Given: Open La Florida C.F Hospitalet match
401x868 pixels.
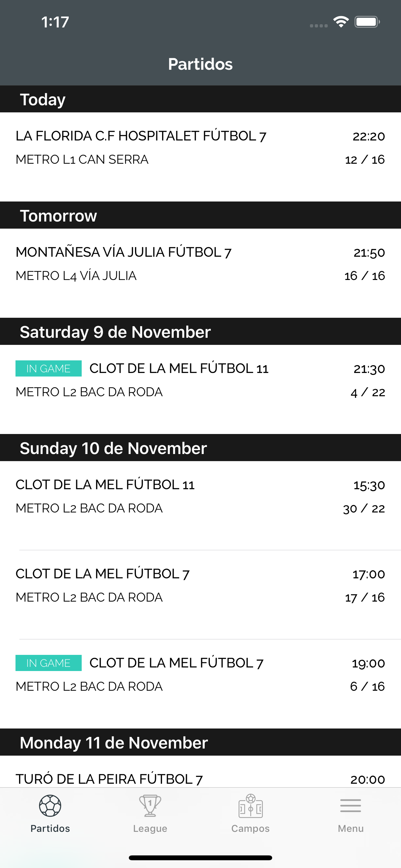Looking at the screenshot, I should (141, 136).
